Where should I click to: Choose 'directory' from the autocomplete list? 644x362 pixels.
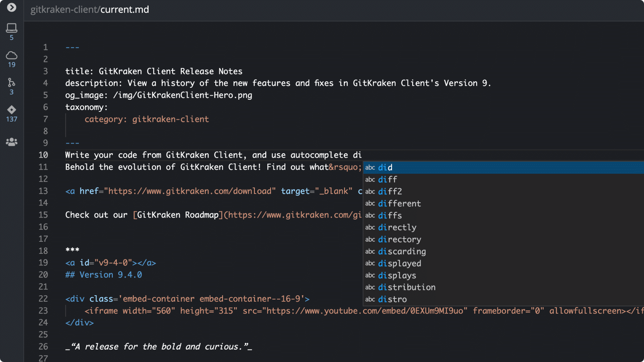coord(504,239)
